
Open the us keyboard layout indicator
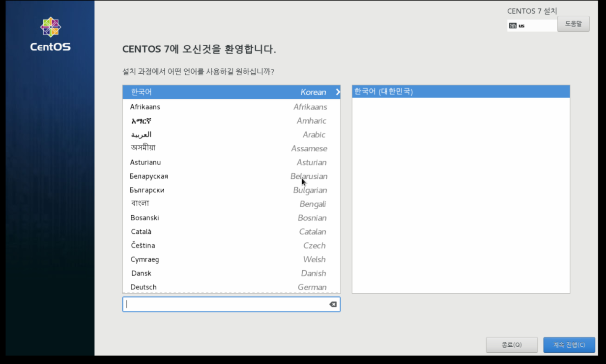tap(532, 26)
